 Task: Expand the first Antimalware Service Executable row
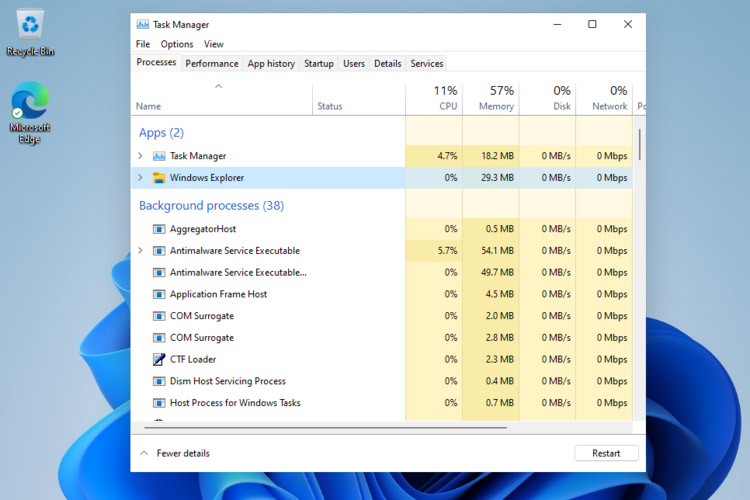coord(140,251)
